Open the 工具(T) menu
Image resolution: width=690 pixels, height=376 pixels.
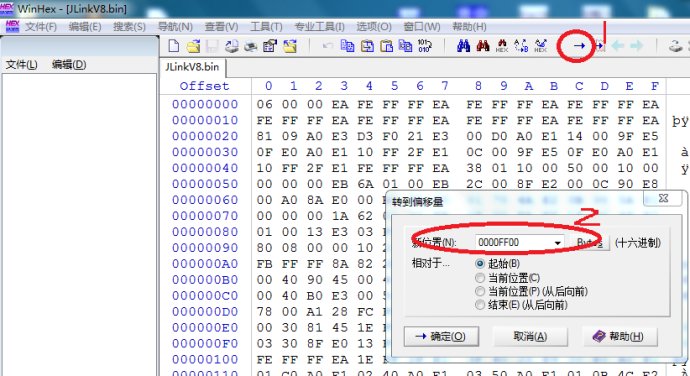pos(266,27)
